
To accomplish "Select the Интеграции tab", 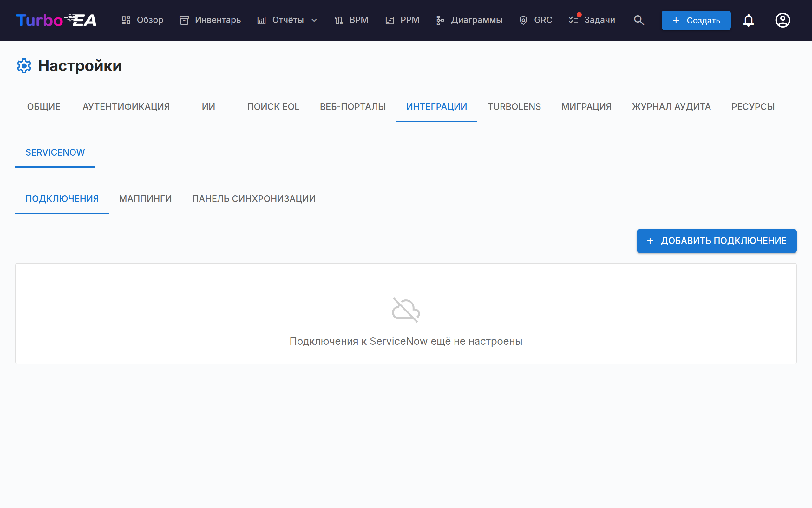I will point(436,106).
